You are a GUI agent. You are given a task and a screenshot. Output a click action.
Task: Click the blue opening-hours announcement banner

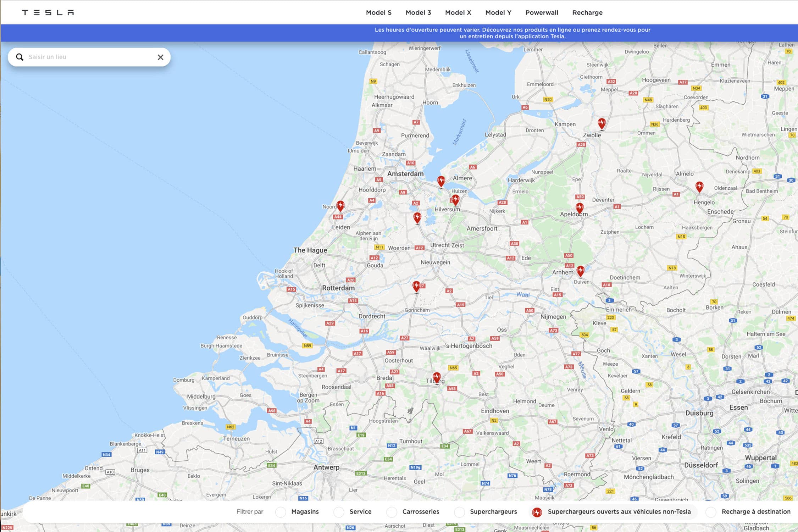point(399,33)
